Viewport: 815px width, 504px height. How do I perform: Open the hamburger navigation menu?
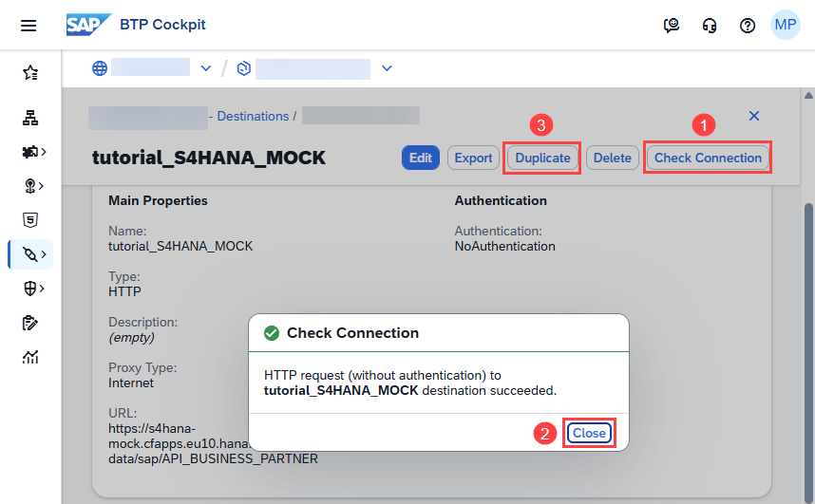pos(28,25)
